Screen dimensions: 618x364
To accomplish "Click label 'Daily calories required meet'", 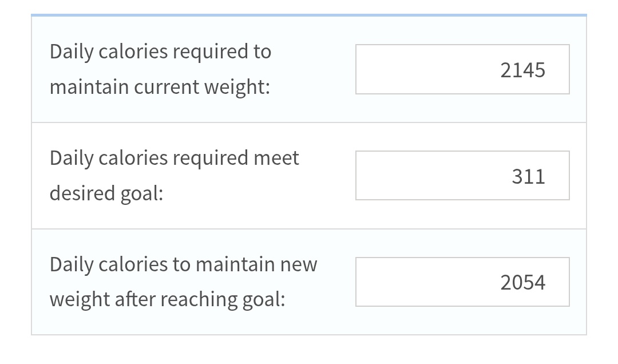I will [x=174, y=158].
